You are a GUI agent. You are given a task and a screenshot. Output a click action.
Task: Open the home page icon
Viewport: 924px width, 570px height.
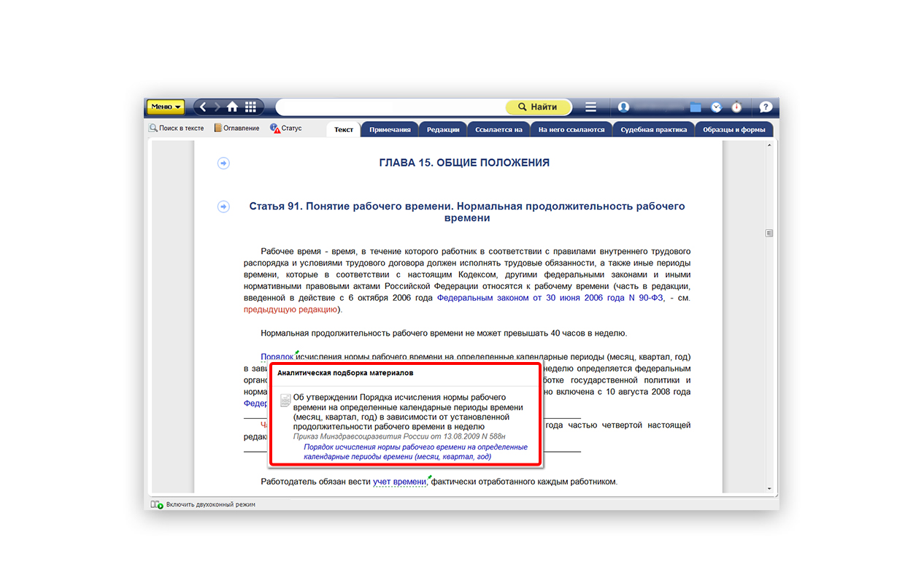233,107
